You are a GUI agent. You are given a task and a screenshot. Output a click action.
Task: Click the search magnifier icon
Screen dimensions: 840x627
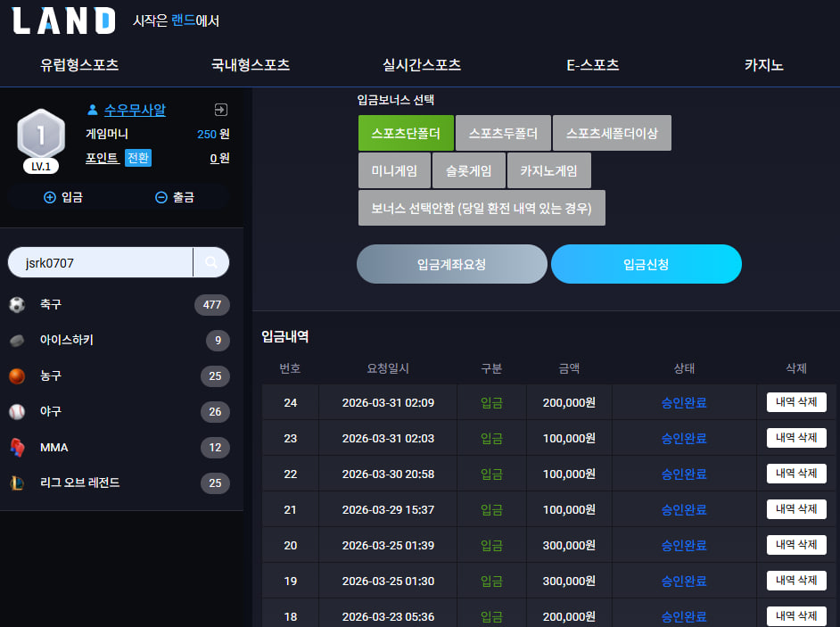[211, 262]
